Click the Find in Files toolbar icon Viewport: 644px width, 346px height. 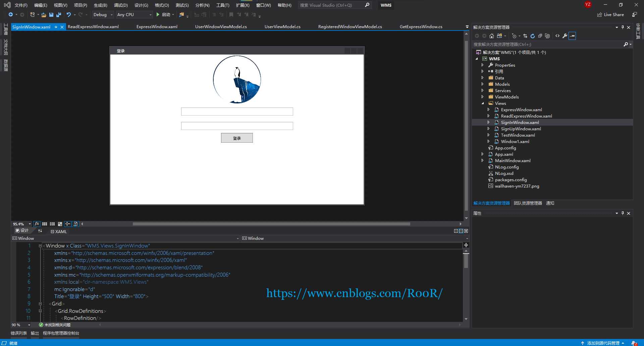tap(181, 15)
